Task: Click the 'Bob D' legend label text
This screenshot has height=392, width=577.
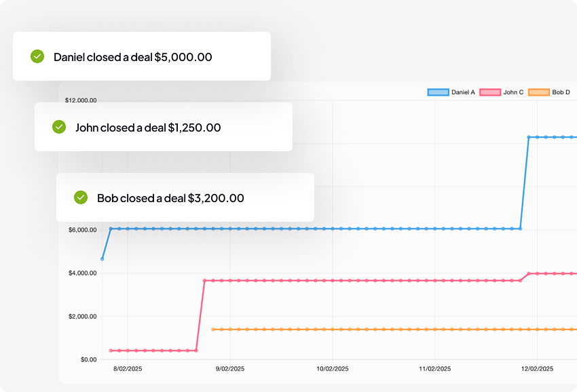Action: tap(561, 92)
